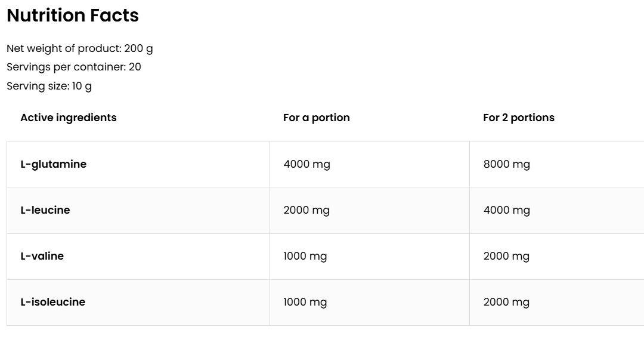Viewport: 644px width, 342px height.
Task: Click the Serving size 10 g line
Action: (x=49, y=86)
